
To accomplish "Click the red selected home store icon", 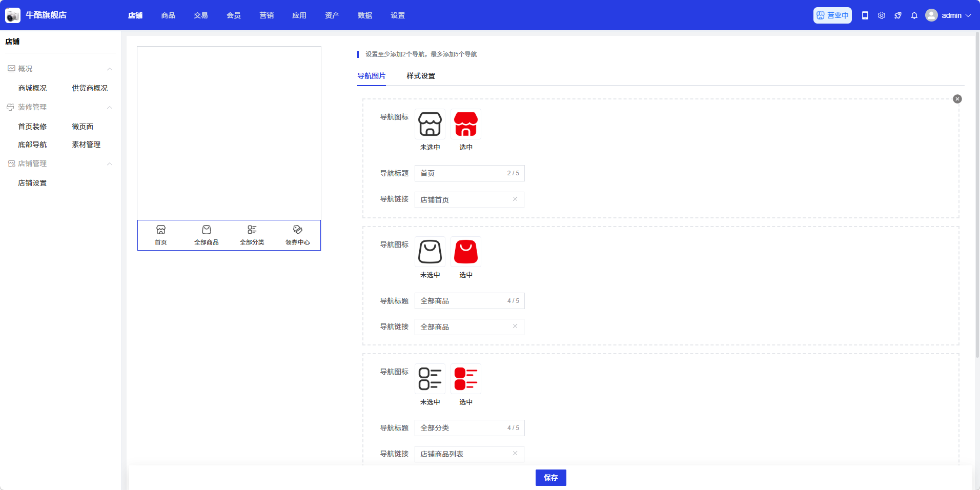I will (465, 124).
